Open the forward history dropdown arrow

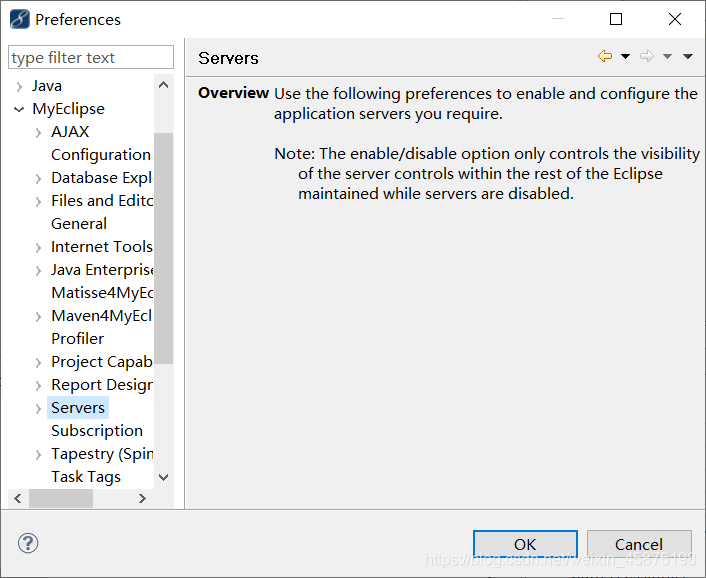[x=667, y=56]
